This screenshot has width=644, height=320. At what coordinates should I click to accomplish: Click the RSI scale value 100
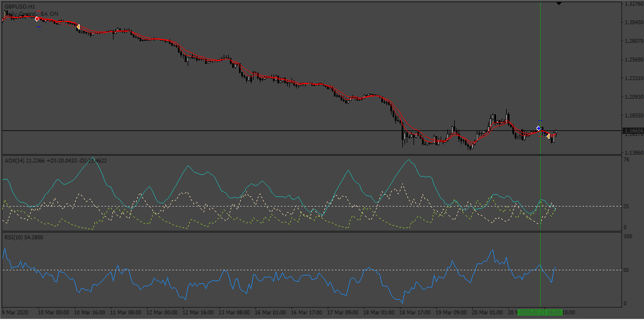pos(628,236)
